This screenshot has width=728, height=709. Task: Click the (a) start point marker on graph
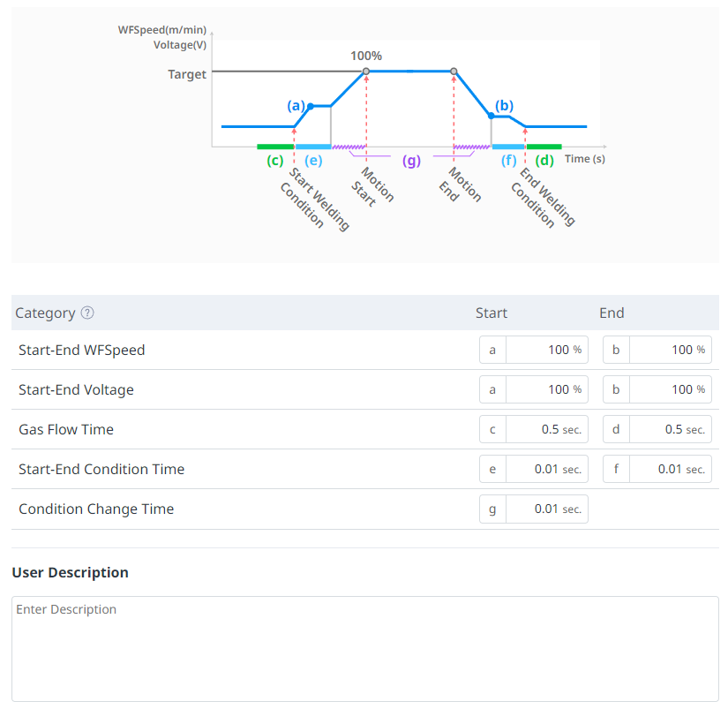point(310,106)
